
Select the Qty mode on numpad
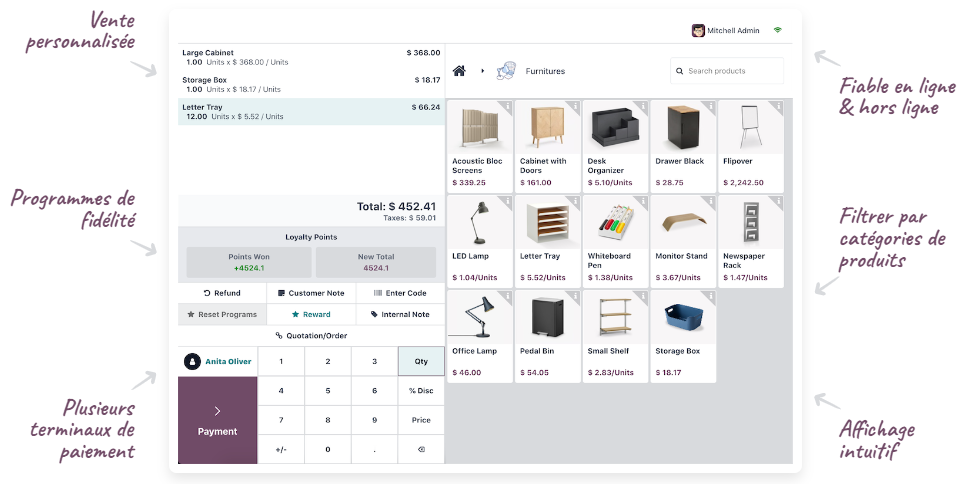pos(421,362)
